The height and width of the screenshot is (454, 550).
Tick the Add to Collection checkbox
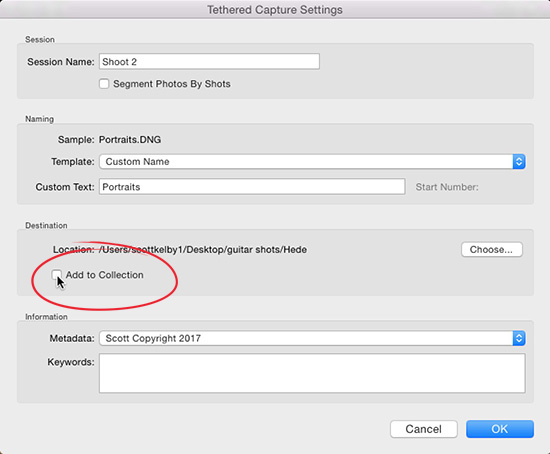56,275
